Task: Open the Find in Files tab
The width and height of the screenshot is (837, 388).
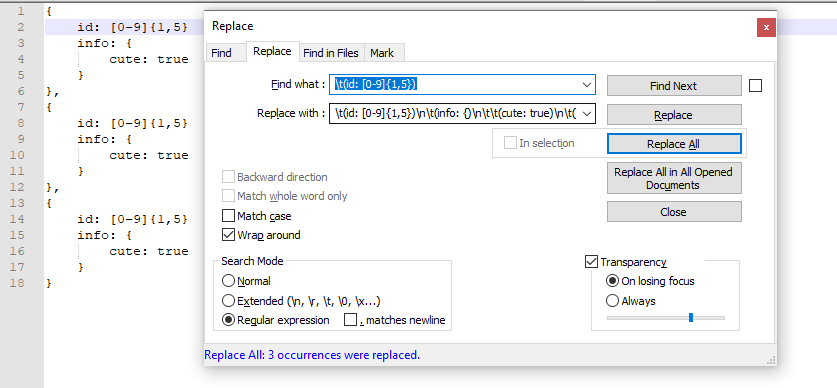Action: click(331, 53)
